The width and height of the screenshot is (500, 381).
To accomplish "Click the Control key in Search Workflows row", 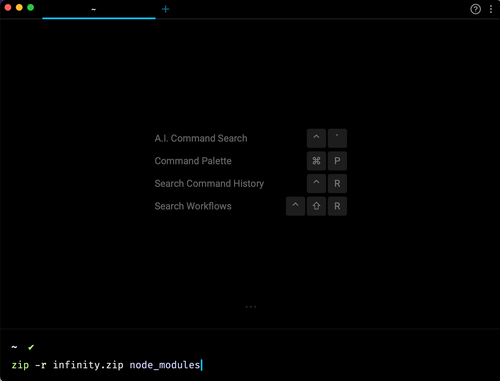I will (x=295, y=206).
